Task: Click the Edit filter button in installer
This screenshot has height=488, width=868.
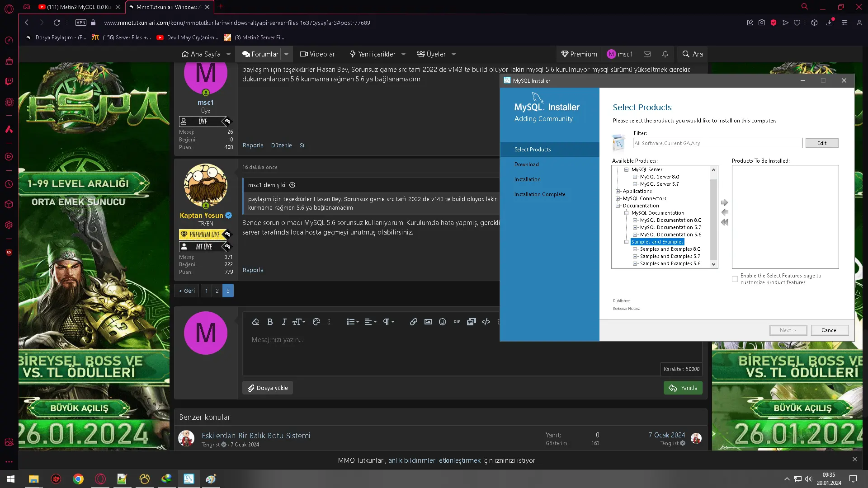Action: coord(821,143)
